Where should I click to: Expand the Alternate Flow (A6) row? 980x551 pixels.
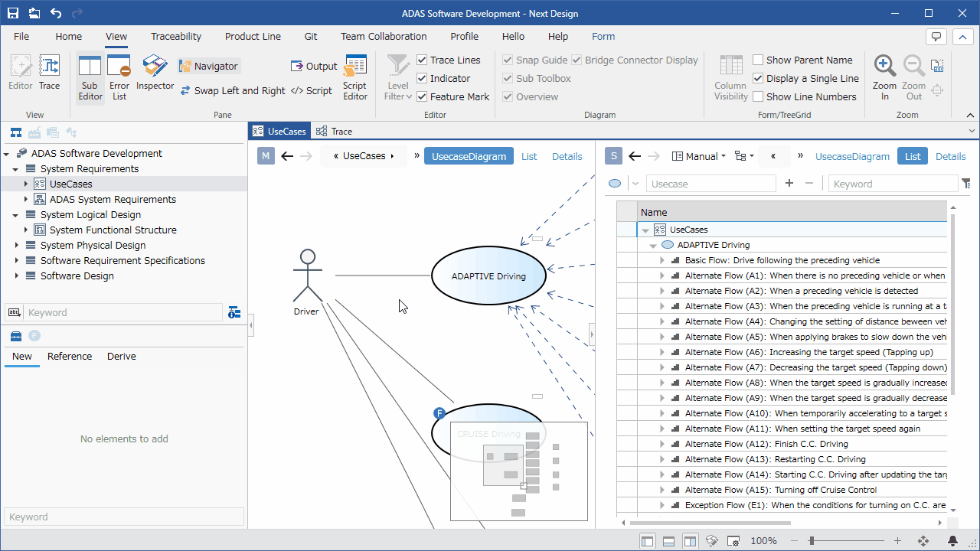coord(662,353)
